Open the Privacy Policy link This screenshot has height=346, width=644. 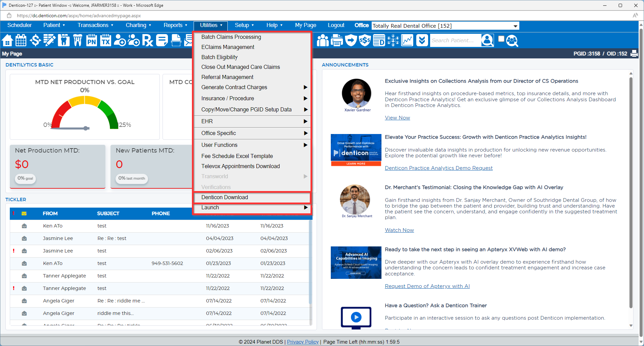pyautogui.click(x=303, y=342)
